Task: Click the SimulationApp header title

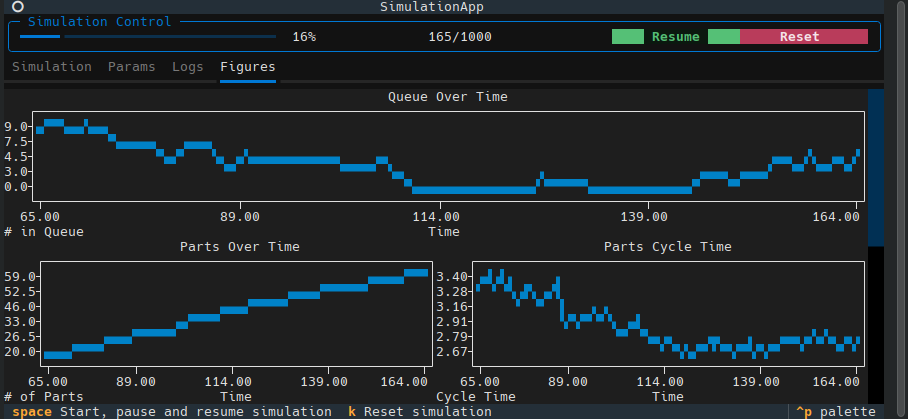Action: pyautogui.click(x=447, y=7)
